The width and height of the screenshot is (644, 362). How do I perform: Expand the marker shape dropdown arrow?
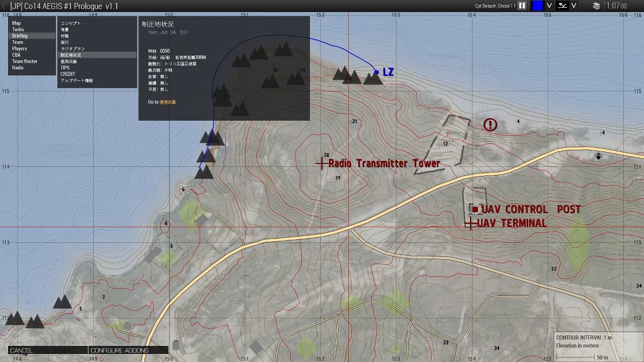pyautogui.click(x=574, y=6)
